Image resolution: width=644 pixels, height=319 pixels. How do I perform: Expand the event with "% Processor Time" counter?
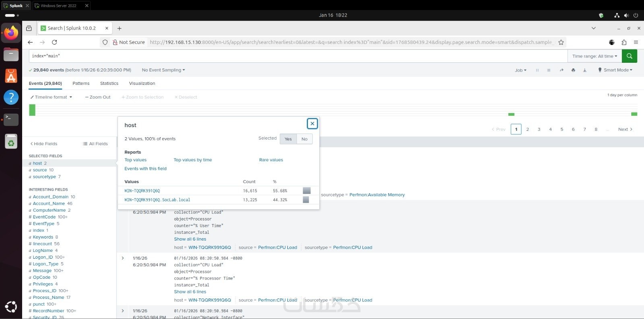(x=123, y=258)
